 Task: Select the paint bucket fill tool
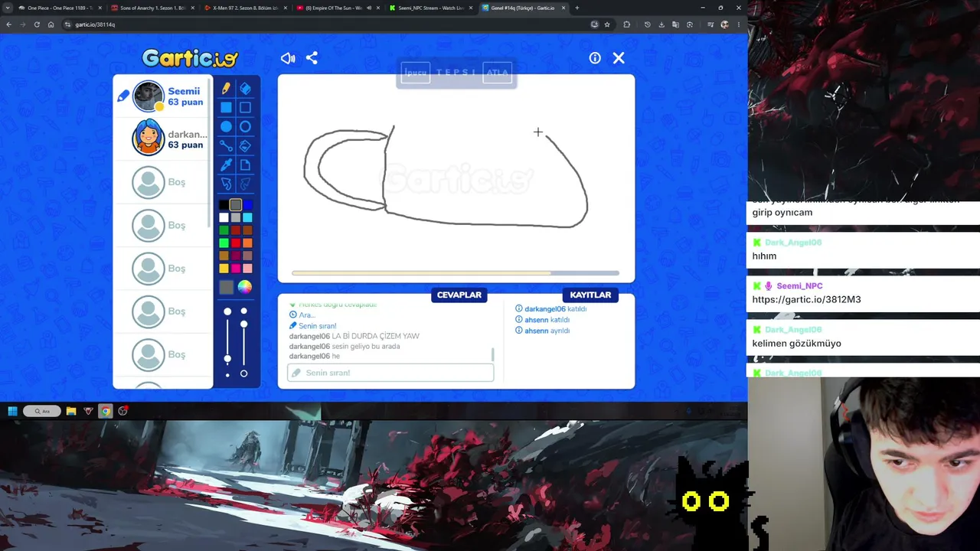245,145
